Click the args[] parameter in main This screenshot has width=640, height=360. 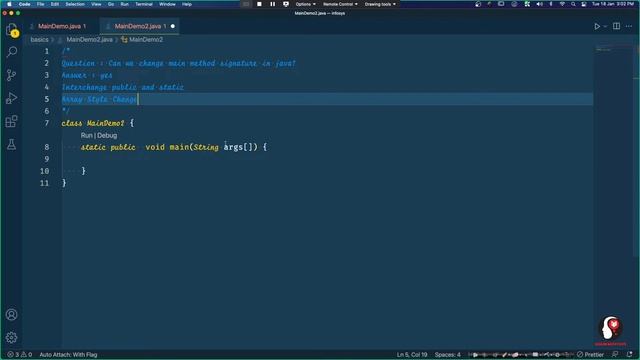click(241, 147)
